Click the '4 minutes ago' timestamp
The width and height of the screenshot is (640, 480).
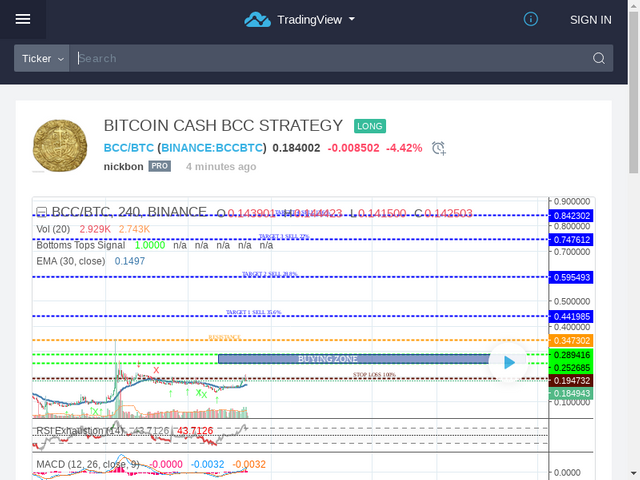221,167
